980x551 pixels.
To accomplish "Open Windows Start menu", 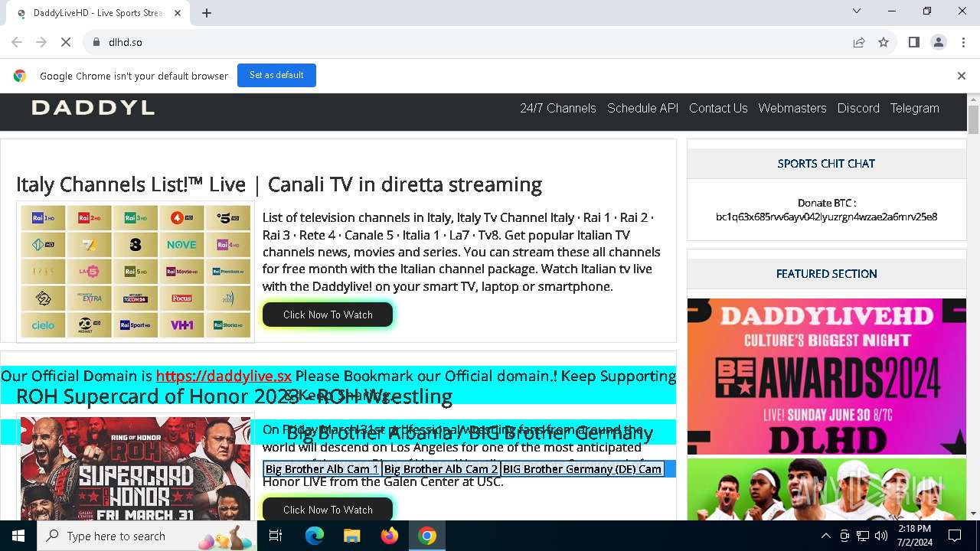I will click(x=18, y=536).
